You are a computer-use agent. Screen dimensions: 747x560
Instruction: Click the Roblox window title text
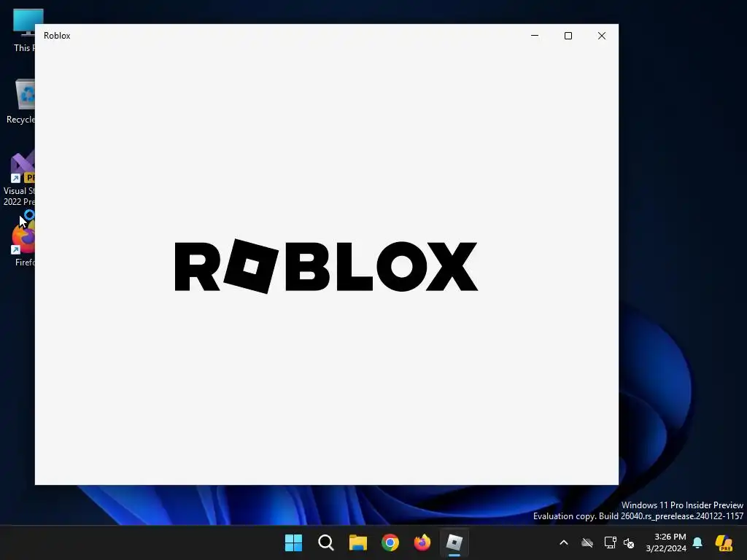tap(57, 36)
